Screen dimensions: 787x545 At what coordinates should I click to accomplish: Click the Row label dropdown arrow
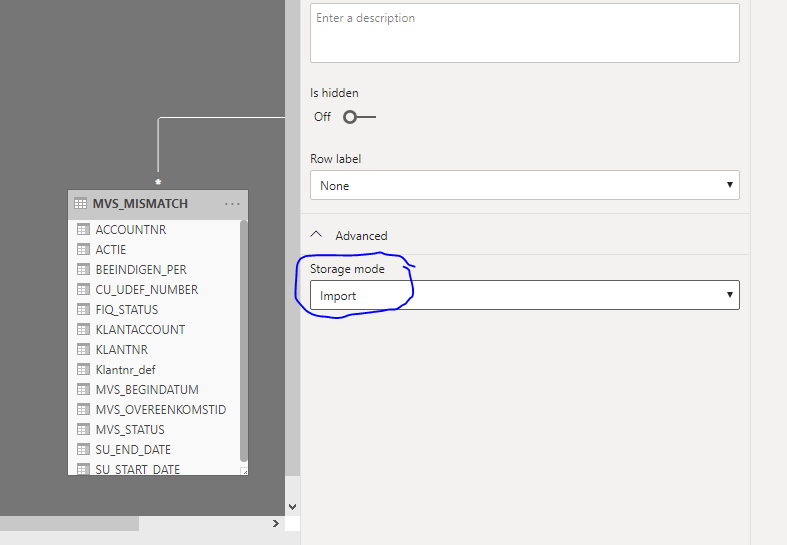pos(730,185)
